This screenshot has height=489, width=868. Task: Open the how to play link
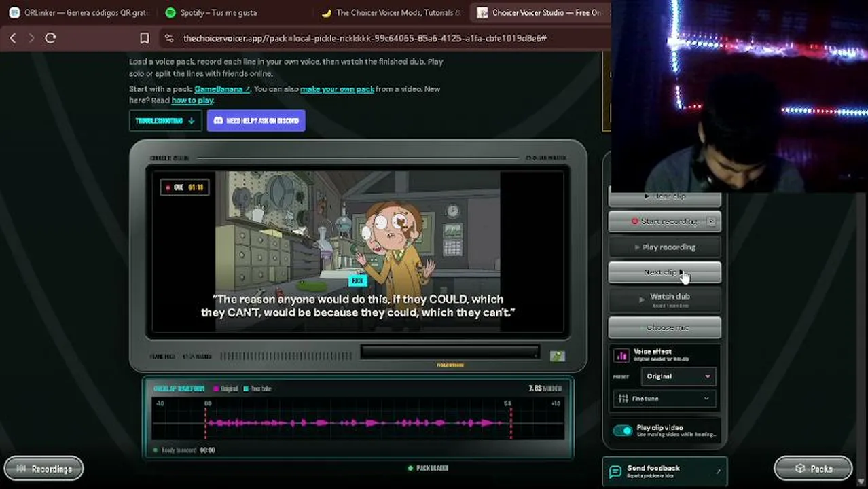192,101
